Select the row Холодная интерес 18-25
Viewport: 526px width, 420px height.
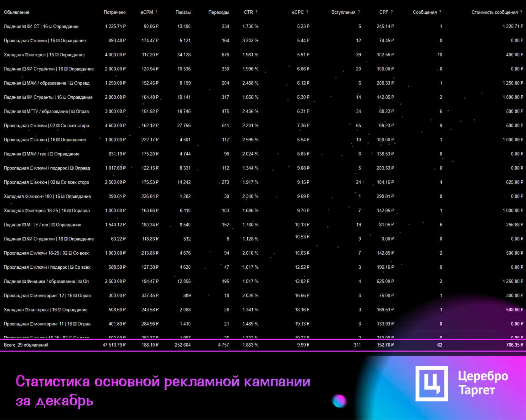tap(263, 210)
